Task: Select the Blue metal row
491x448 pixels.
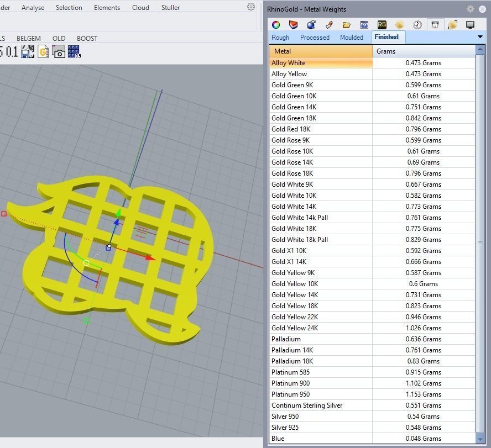Action: point(372,439)
